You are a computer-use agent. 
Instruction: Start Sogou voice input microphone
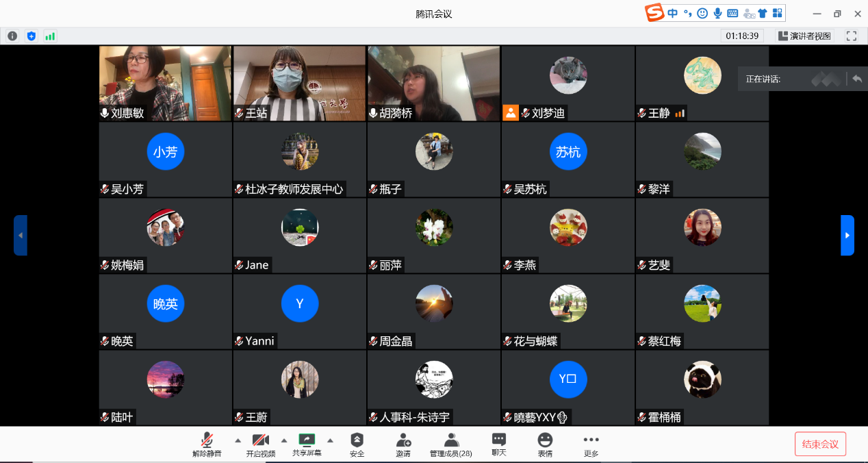[717, 13]
